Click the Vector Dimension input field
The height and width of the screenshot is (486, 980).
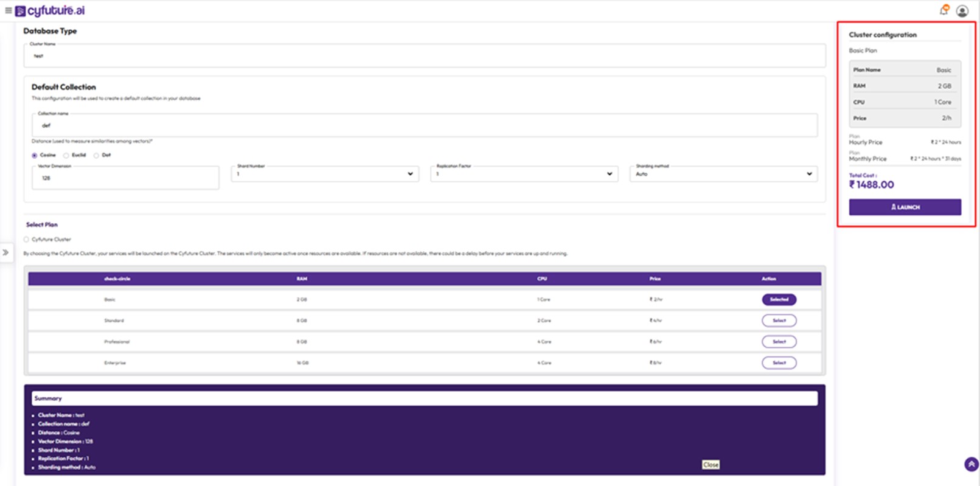[125, 178]
